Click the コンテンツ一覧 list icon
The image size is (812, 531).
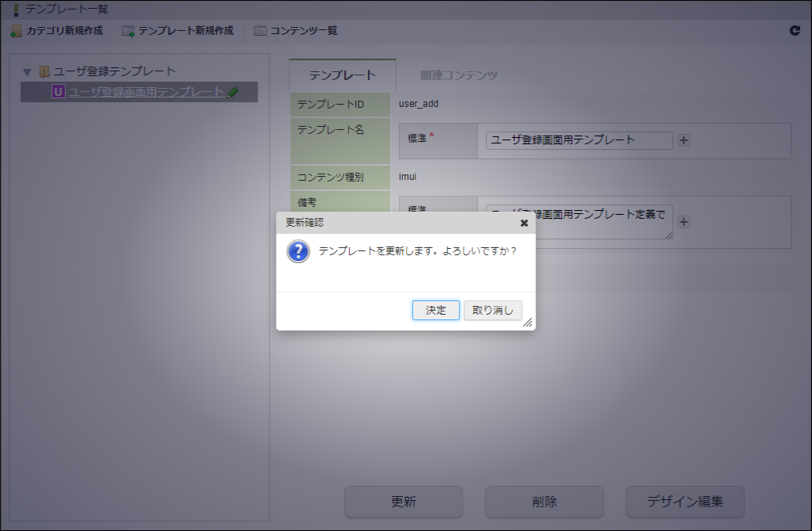260,31
